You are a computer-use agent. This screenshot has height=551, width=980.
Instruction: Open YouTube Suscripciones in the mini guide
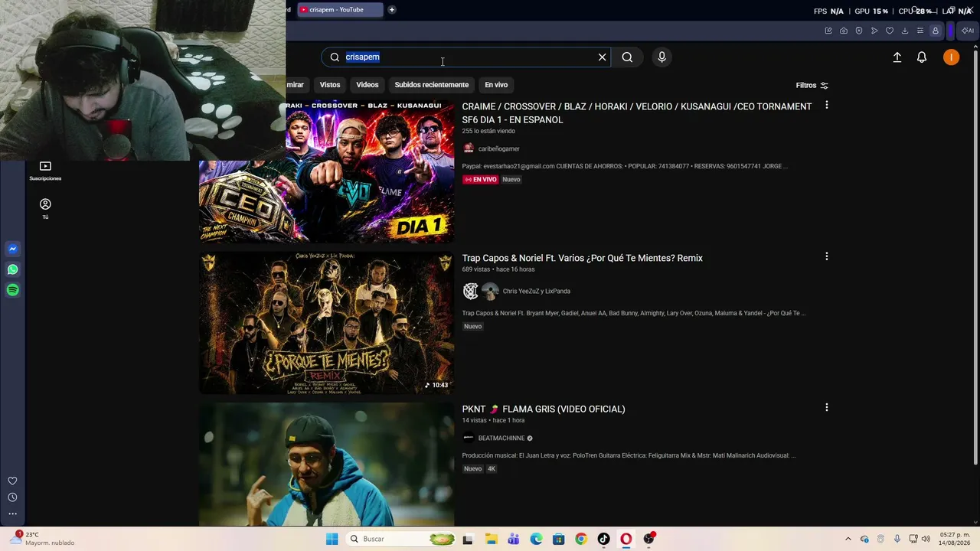45,171
